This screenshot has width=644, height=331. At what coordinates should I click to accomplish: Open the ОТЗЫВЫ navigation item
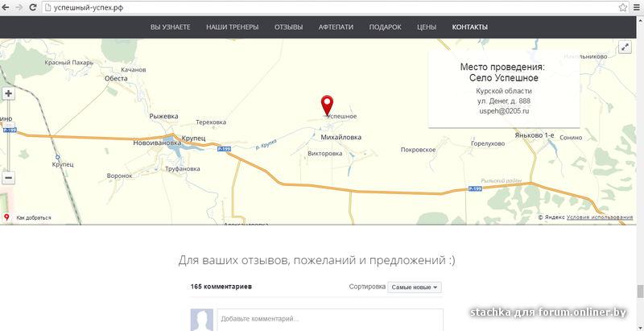pos(289,27)
